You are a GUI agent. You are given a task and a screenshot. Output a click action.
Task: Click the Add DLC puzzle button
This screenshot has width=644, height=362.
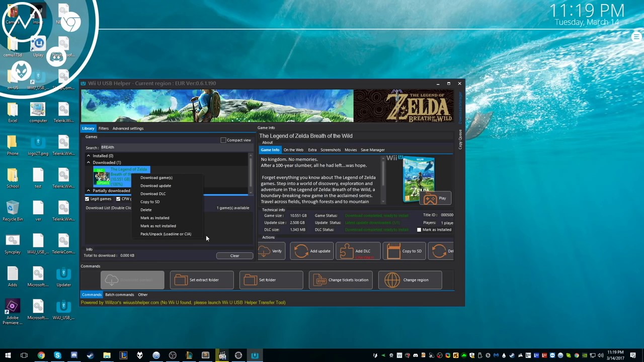(x=358, y=251)
